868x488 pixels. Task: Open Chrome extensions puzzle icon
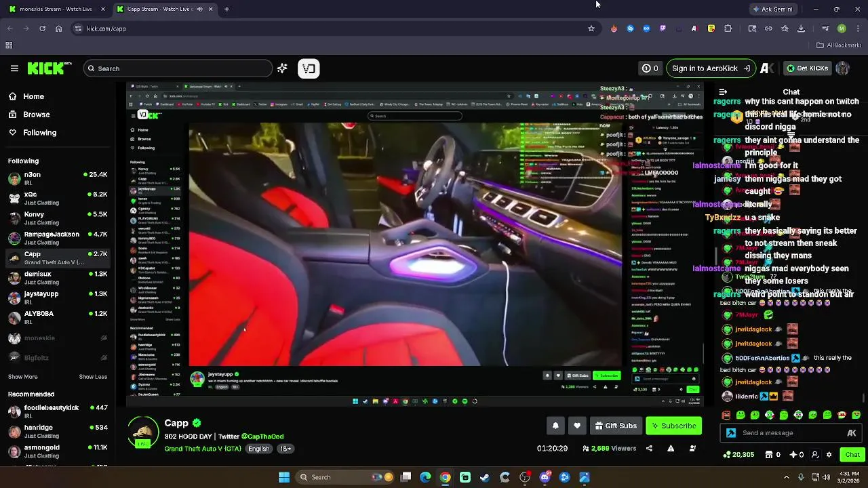728,28
